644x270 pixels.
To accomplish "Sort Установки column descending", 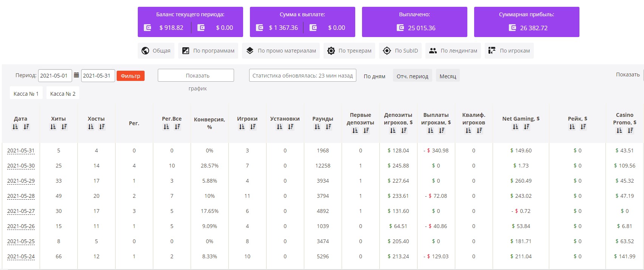I will [x=291, y=127].
